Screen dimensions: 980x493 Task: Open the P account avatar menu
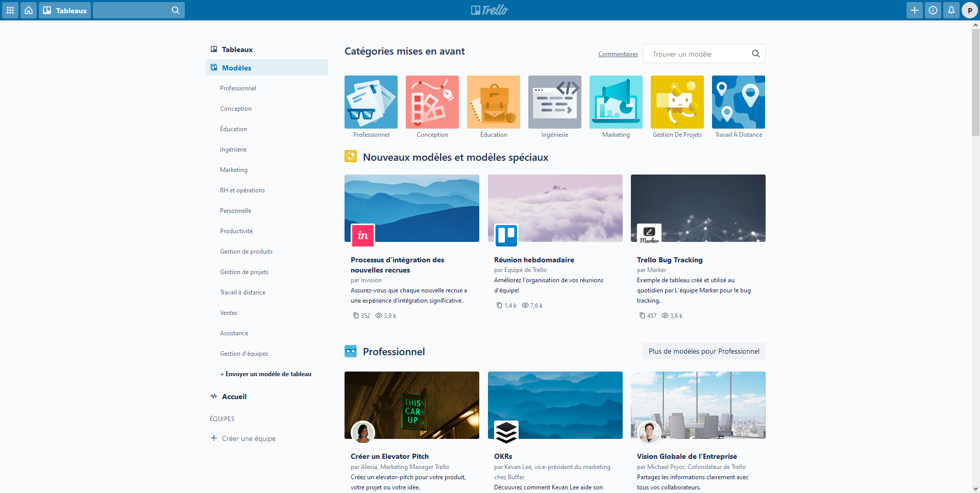click(970, 10)
